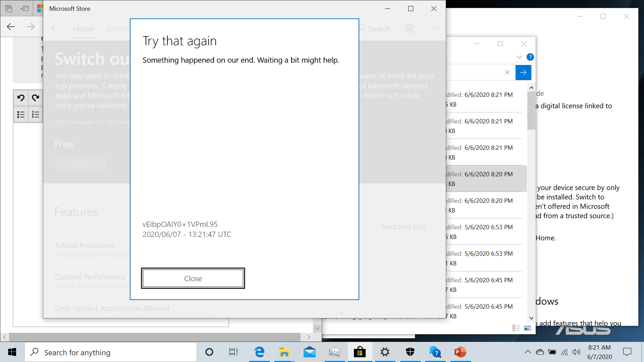Screen dimensions: 644x362
Task: Open the Gaming tab in Microsoft Store
Action: coord(117,29)
